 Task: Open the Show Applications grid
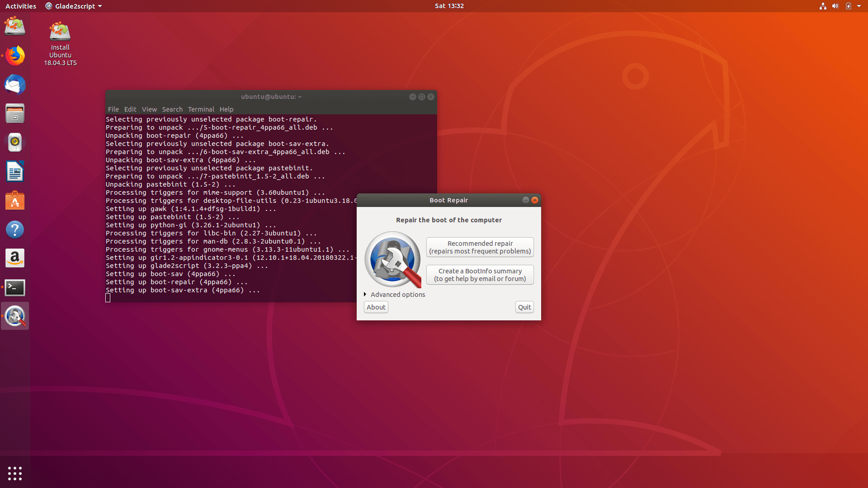point(15,473)
